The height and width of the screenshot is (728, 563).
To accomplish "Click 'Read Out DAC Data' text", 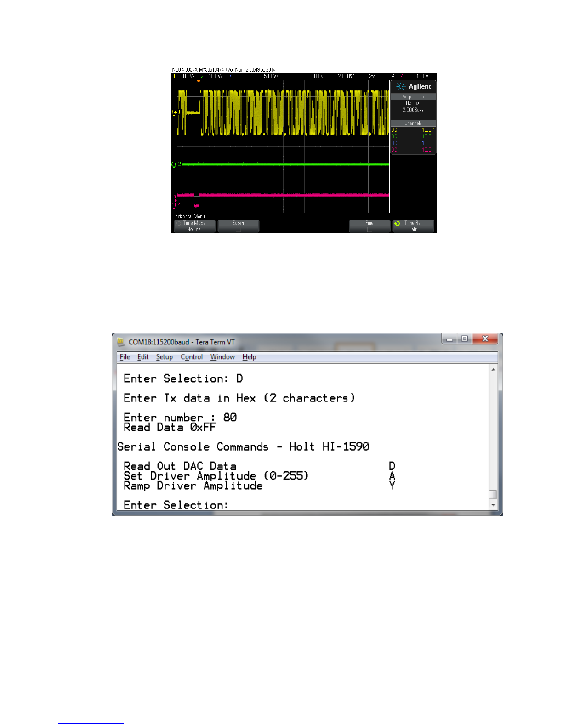I will click(x=180, y=466).
